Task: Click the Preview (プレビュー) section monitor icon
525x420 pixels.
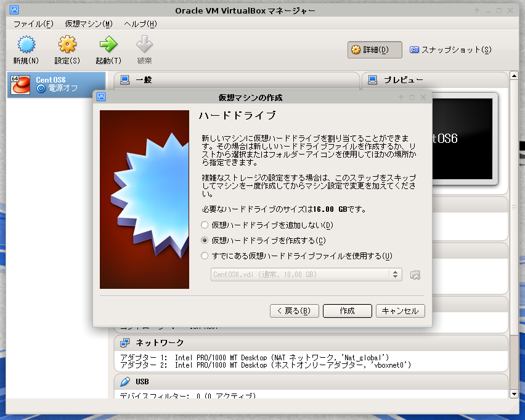Action: tap(372, 80)
